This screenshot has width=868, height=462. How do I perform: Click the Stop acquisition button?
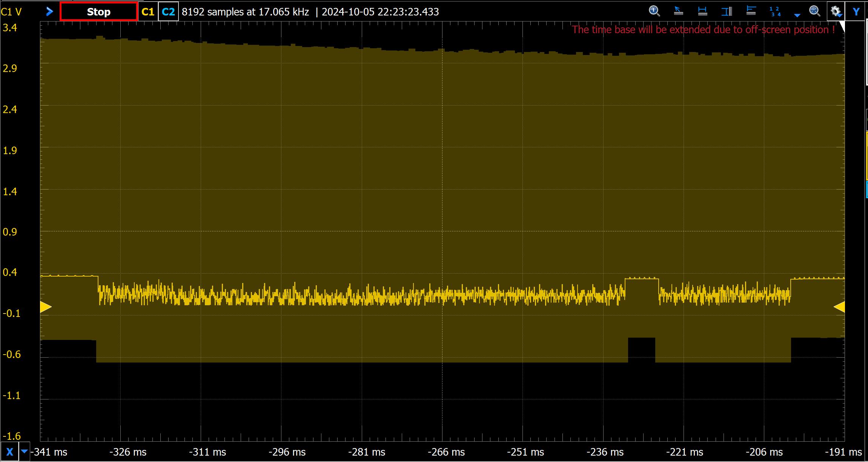tap(98, 12)
